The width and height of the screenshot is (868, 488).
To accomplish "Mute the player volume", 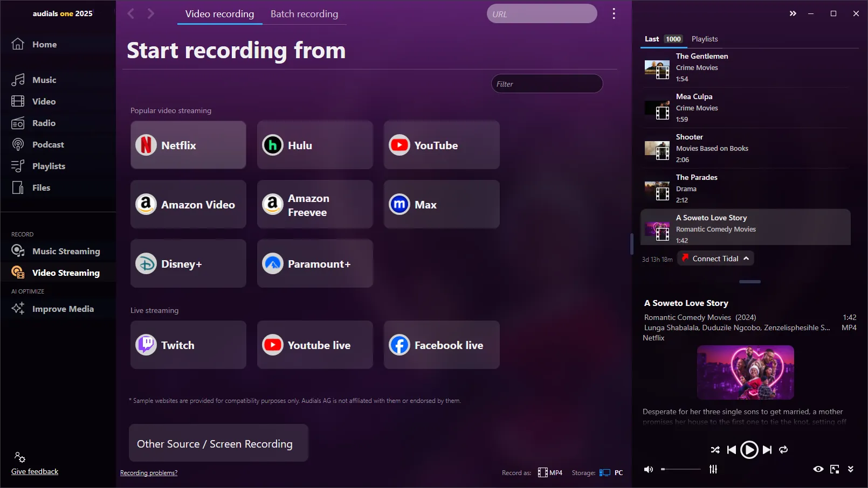I will [x=649, y=469].
